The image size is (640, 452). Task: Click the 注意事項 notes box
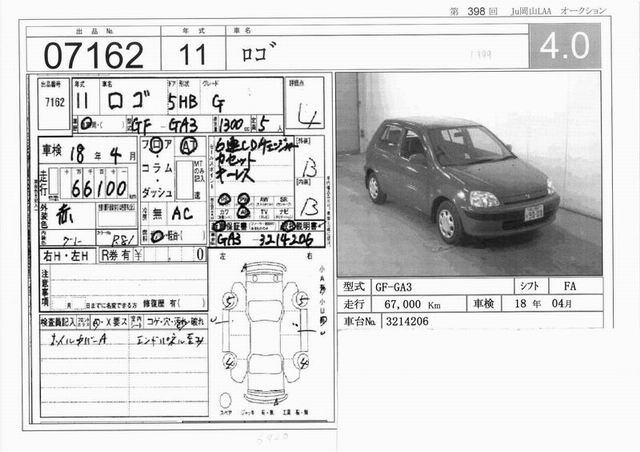[123, 288]
